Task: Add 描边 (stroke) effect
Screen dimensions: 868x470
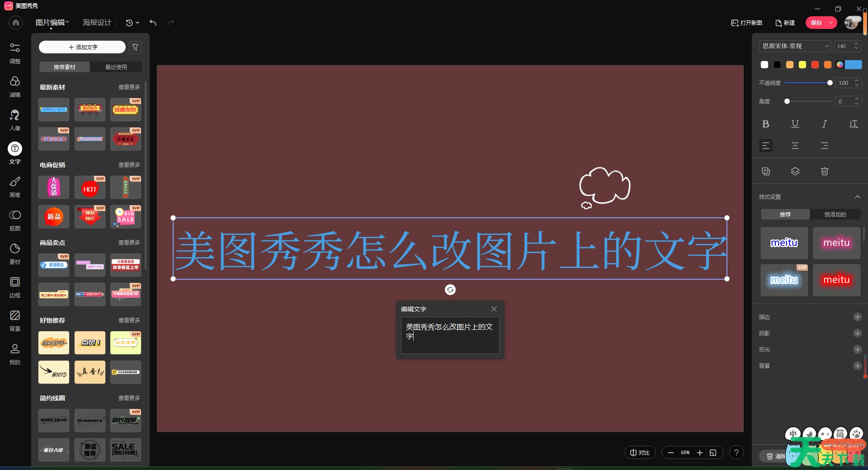Action: click(x=857, y=317)
